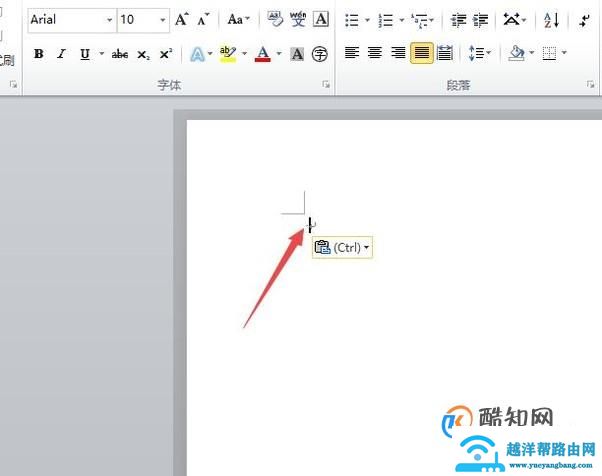Align text to the left
Viewport: 602px width, 476px height.
click(352, 53)
